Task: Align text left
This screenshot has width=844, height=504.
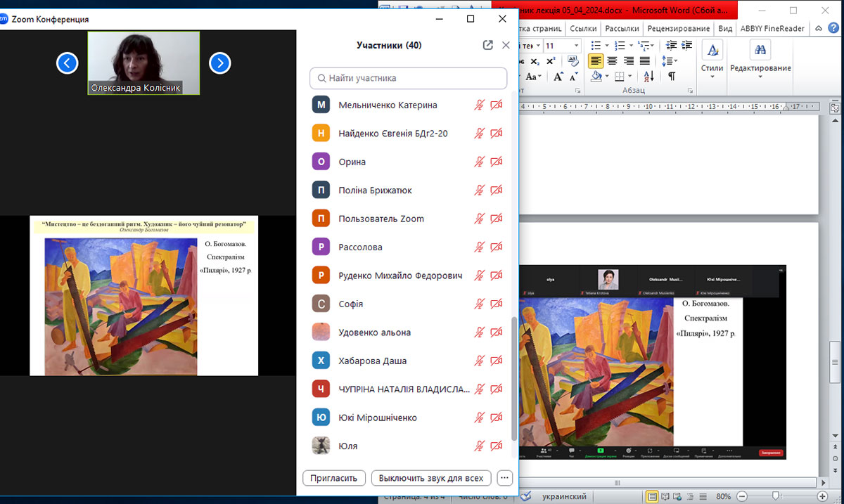Action: (x=596, y=61)
